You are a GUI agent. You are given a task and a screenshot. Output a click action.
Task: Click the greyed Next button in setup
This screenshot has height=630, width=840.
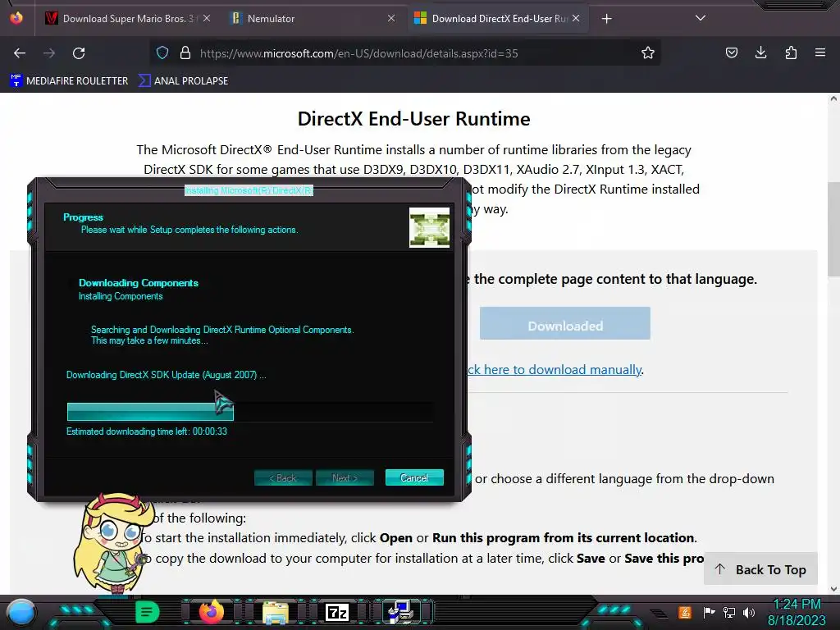click(x=345, y=478)
